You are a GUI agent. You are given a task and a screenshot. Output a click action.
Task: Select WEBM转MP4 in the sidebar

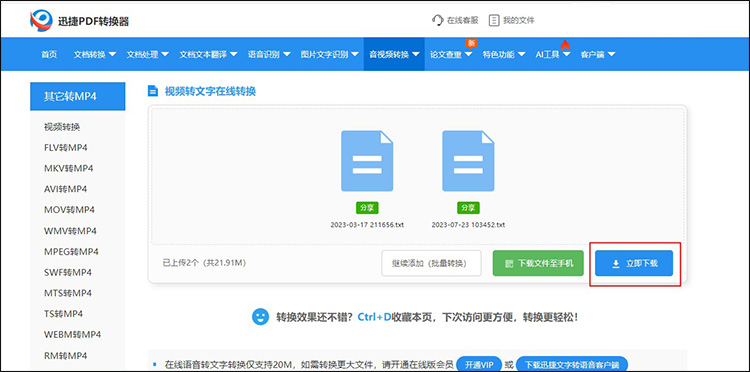click(x=72, y=334)
